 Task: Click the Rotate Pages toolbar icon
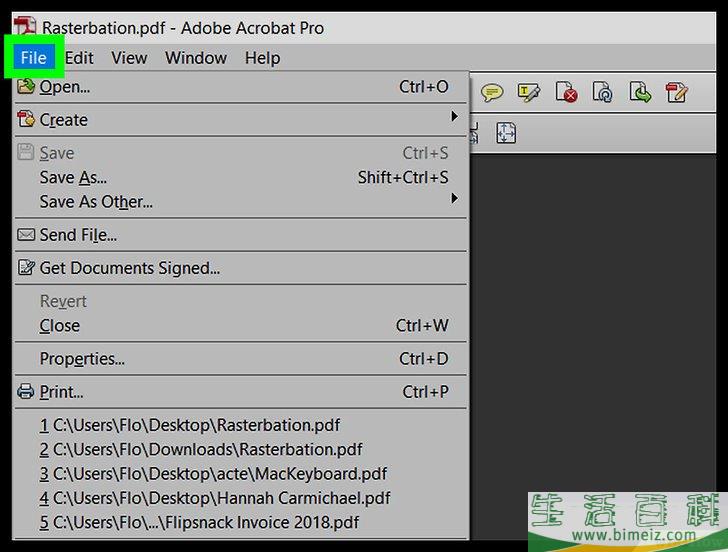pos(603,92)
